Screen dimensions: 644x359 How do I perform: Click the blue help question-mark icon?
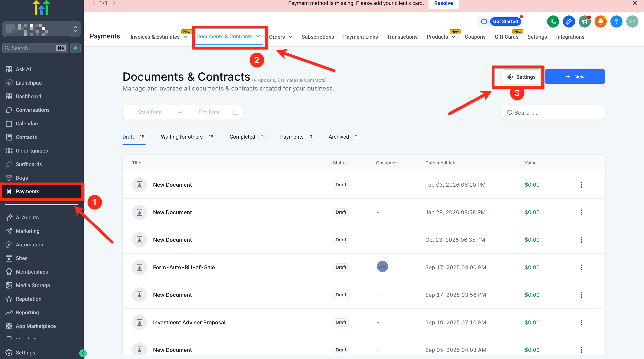pos(616,21)
